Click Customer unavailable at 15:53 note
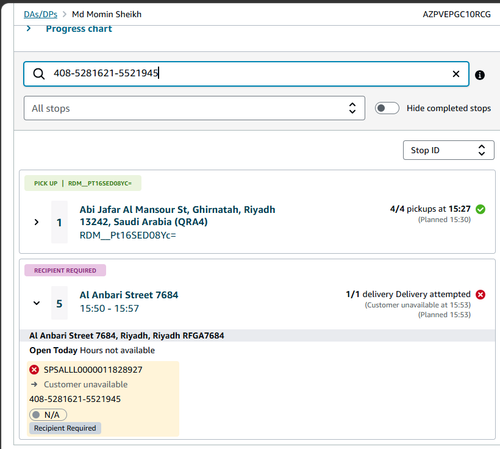Image resolution: width=500 pixels, height=449 pixels. [418, 305]
